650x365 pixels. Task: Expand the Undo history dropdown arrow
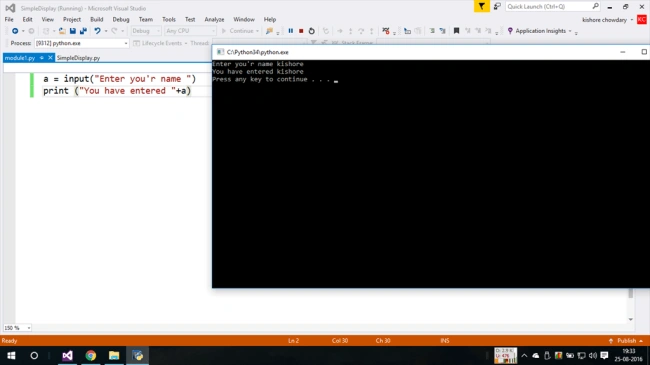pyautogui.click(x=106, y=31)
